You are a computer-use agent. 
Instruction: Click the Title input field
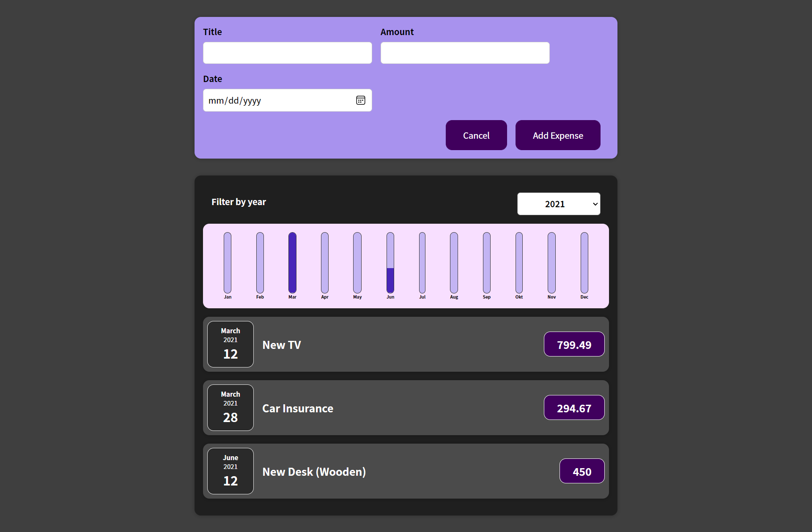287,52
